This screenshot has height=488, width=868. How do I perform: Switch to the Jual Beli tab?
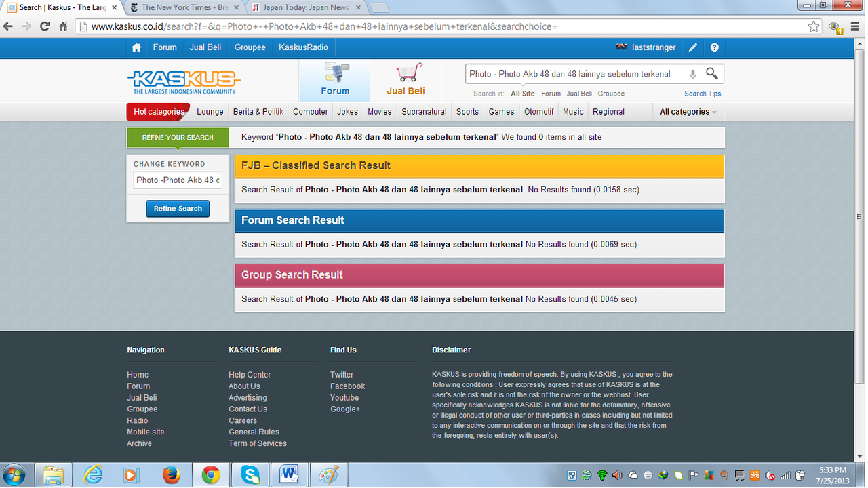pyautogui.click(x=406, y=81)
